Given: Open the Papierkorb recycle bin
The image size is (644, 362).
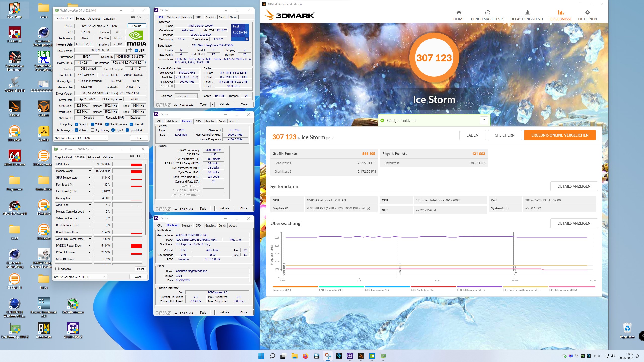Looking at the screenshot, I should coord(627,330).
